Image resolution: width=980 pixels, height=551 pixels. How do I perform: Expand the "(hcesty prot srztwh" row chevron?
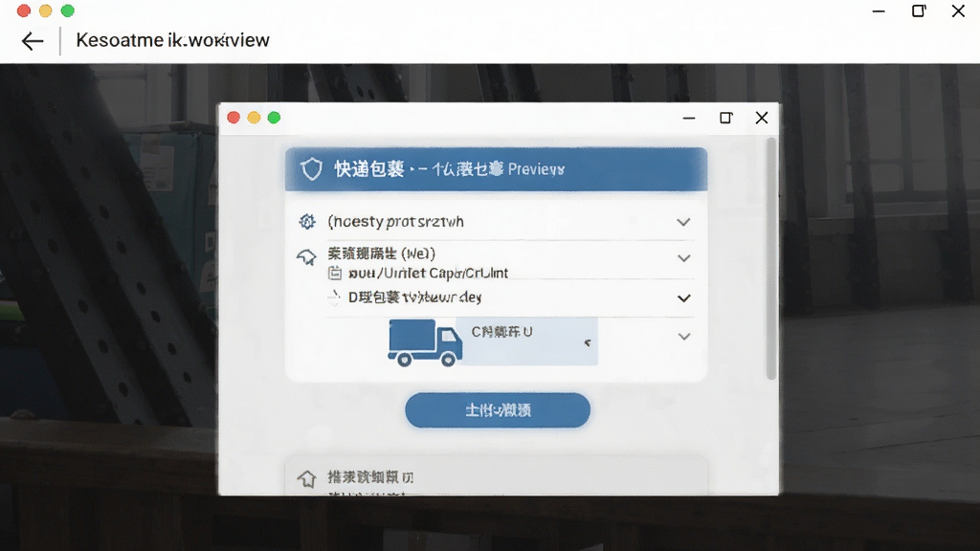pyautogui.click(x=683, y=222)
